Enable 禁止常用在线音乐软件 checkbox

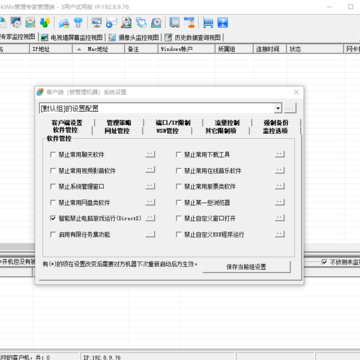click(179, 171)
